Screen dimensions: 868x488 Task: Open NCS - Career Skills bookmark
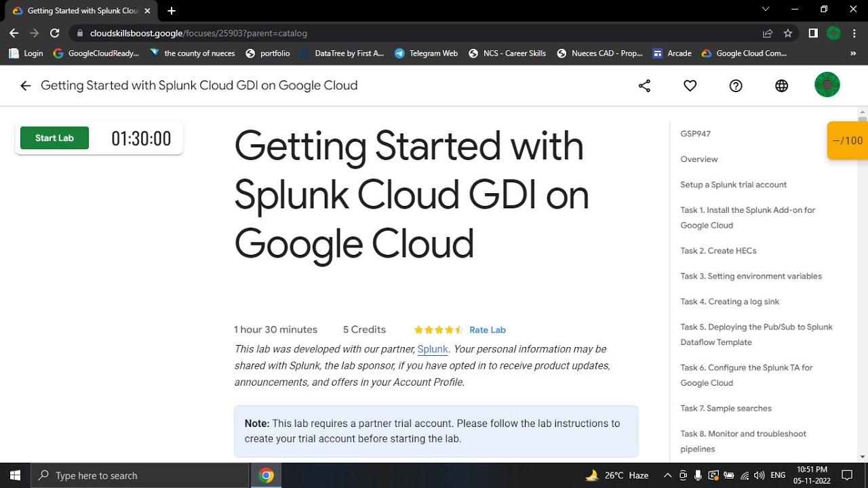click(507, 53)
